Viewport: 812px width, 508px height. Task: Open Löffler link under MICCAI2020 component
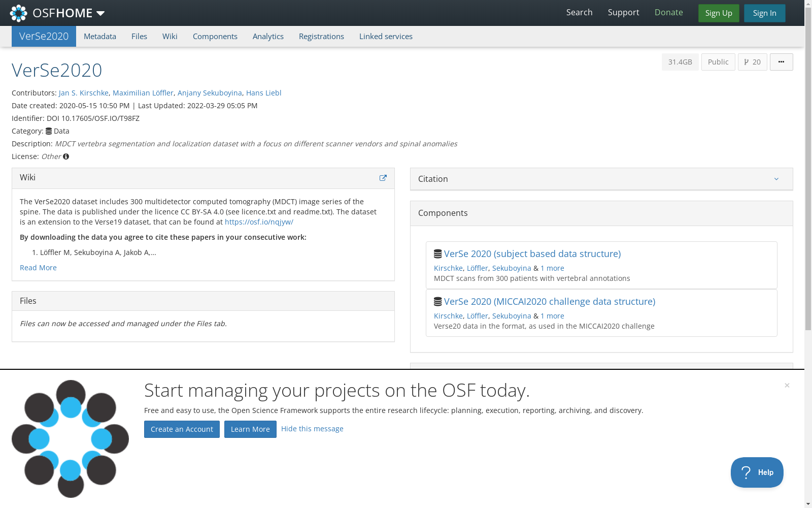[477, 316]
